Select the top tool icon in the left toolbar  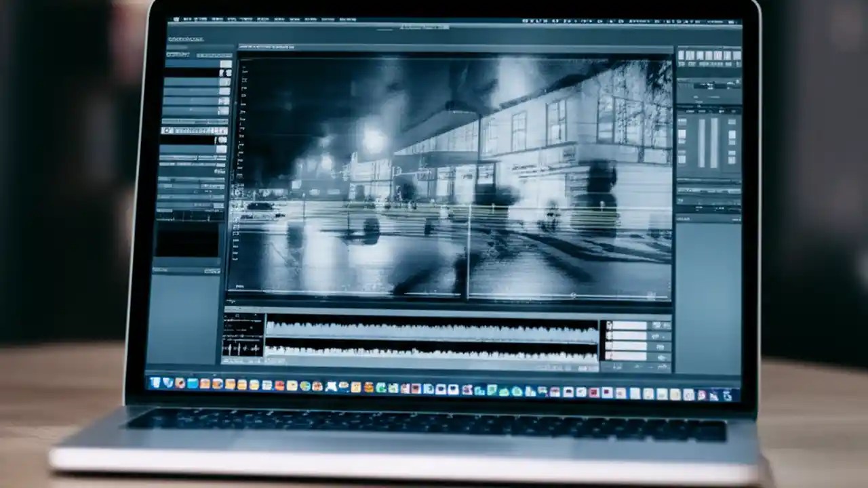click(224, 63)
